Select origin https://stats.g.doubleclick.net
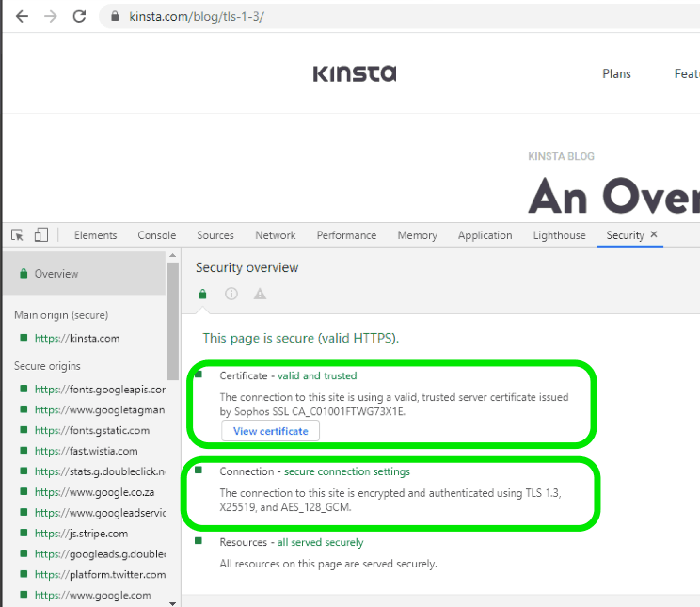Screen dimensions: 700x607 [x=100, y=471]
